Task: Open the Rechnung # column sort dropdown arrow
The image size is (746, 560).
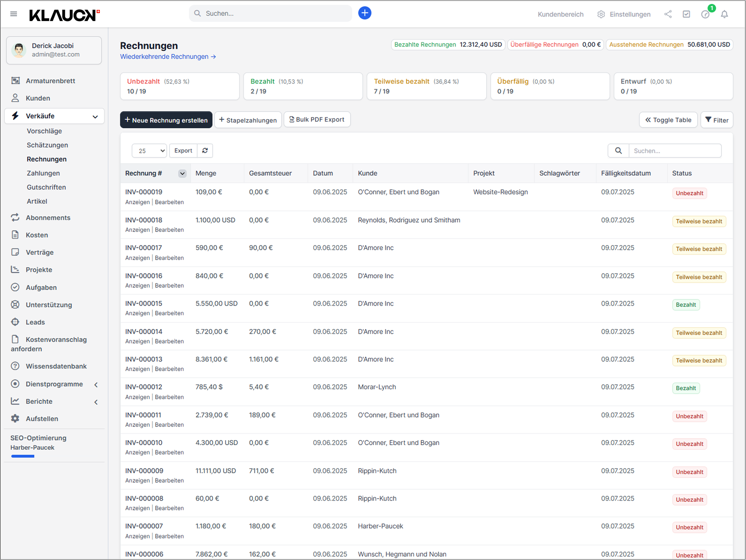Action: 182,173
